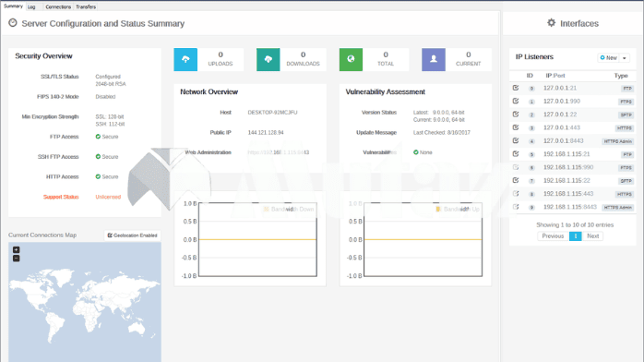Edit listener 192.168.1.115:21
This screenshot has height=362, width=644.
[x=516, y=153]
